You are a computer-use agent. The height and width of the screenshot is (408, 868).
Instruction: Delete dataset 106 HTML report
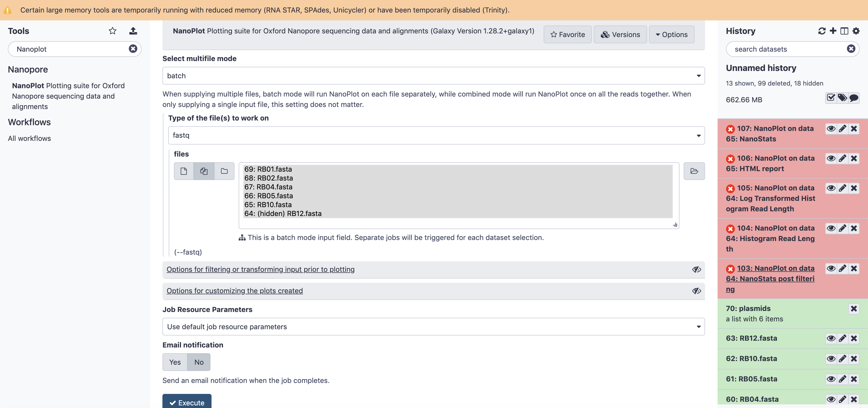point(854,158)
